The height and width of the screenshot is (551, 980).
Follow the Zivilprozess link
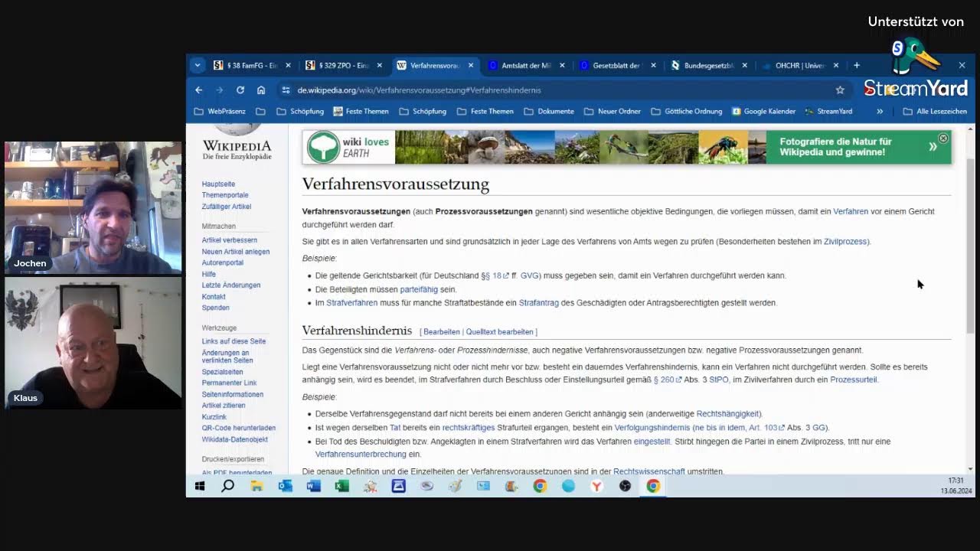[846, 242]
